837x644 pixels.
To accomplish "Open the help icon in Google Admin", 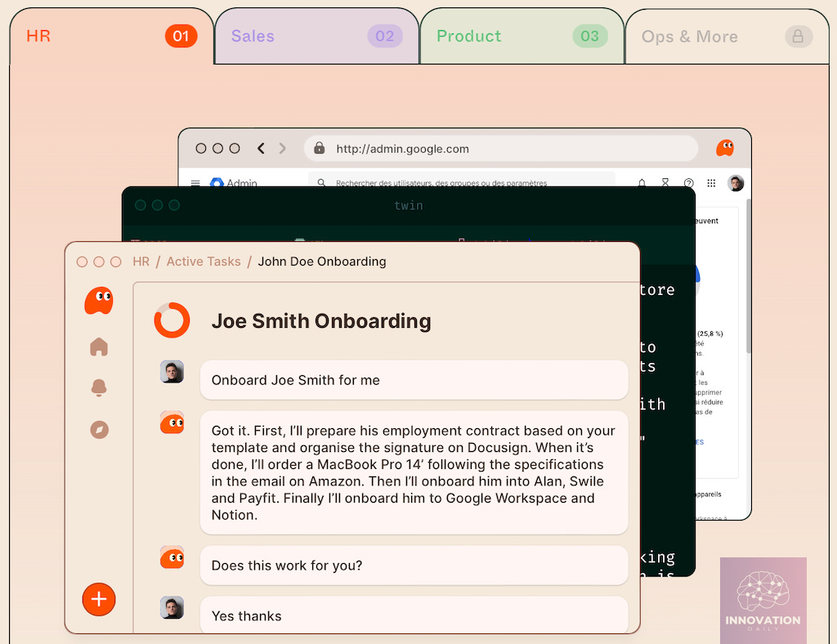I will [x=688, y=182].
